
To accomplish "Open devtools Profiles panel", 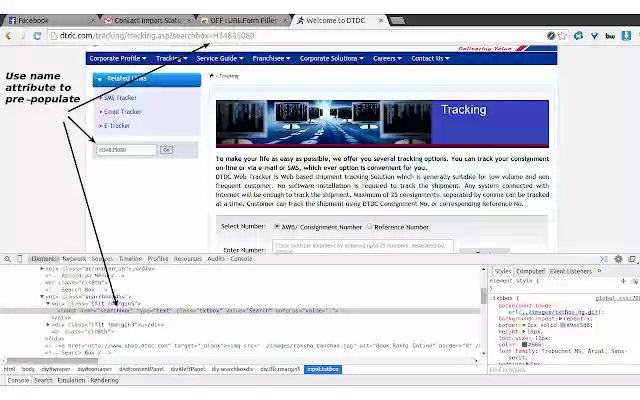I will click(x=158, y=259).
